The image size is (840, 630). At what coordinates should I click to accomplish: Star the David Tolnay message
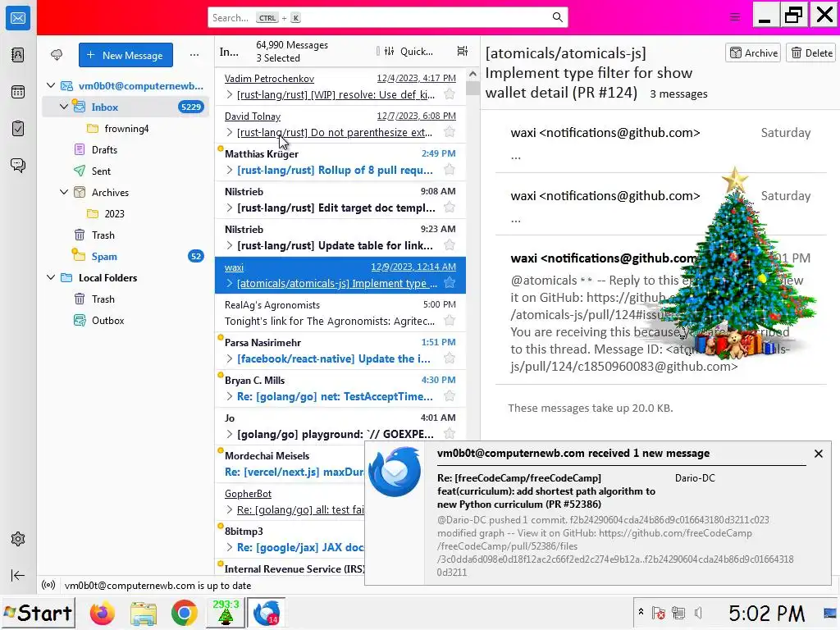point(450,132)
